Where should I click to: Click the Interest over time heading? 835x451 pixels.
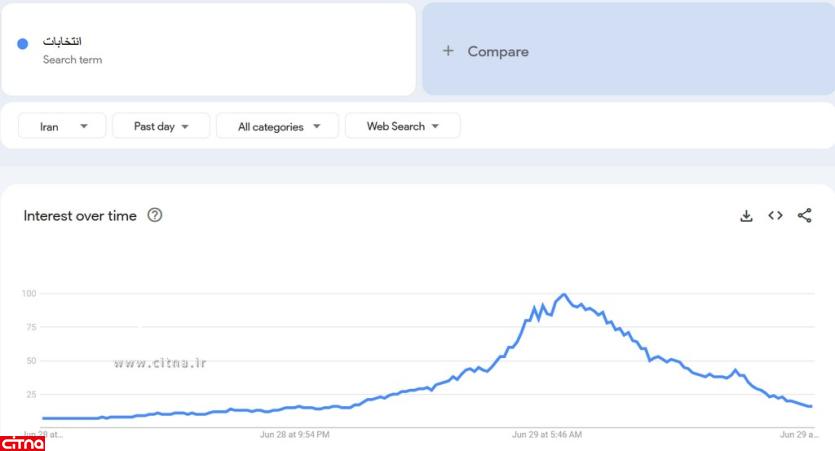80,216
